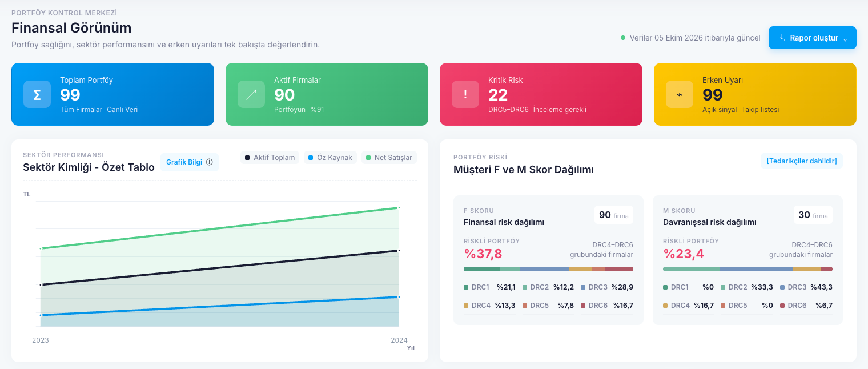
Task: Click 'Canlı Veri' on Toplam Portföy card
Action: (122, 110)
